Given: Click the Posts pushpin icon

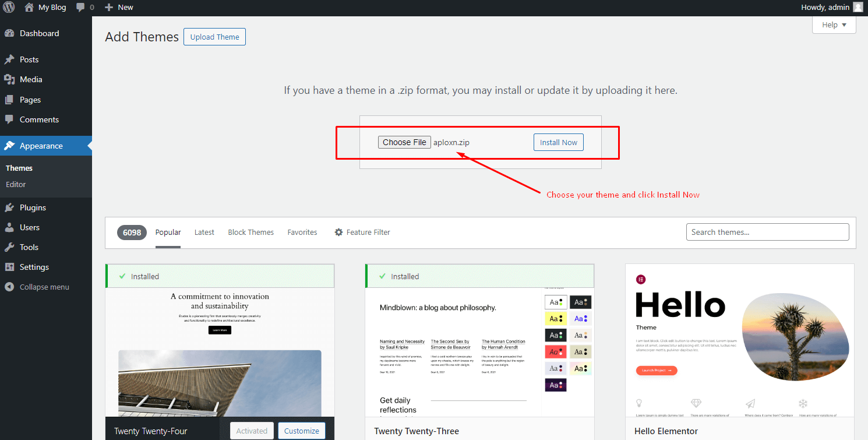Looking at the screenshot, I should pos(9,59).
